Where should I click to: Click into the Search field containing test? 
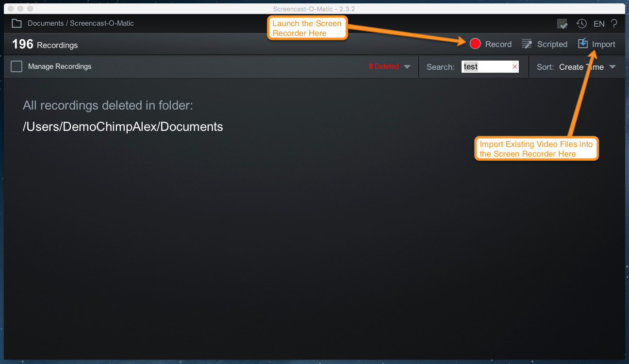[x=490, y=67]
